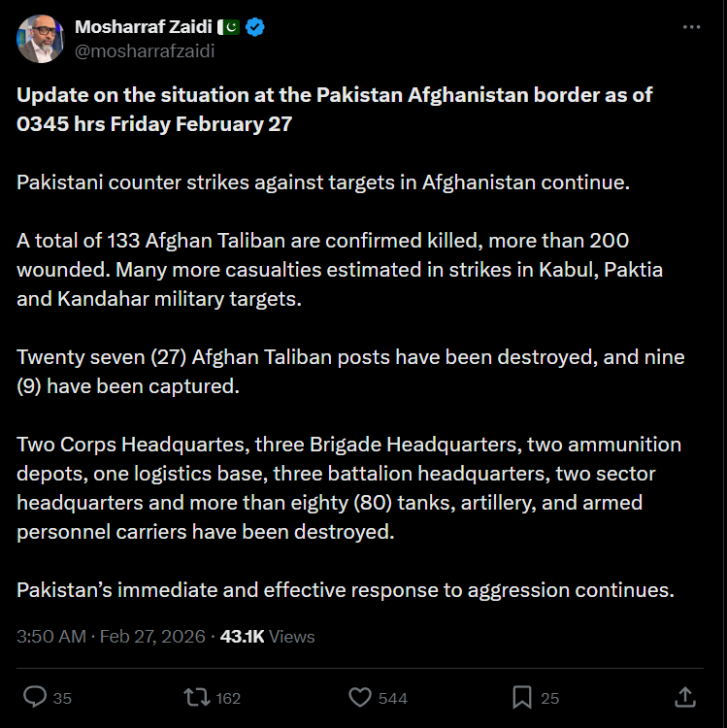Open the 3:50 AM Feb 27, 2026 timestamp
Image resolution: width=727 pixels, height=728 pixels.
point(112,637)
